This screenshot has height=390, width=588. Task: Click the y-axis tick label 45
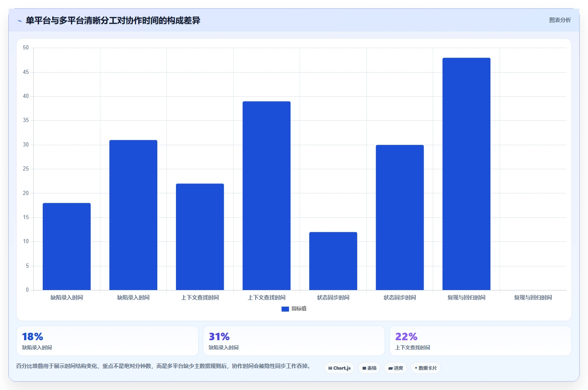26,72
